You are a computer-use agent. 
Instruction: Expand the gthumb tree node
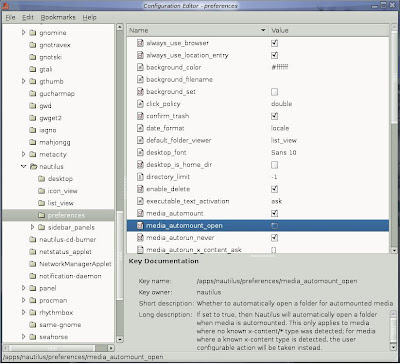tap(23, 81)
